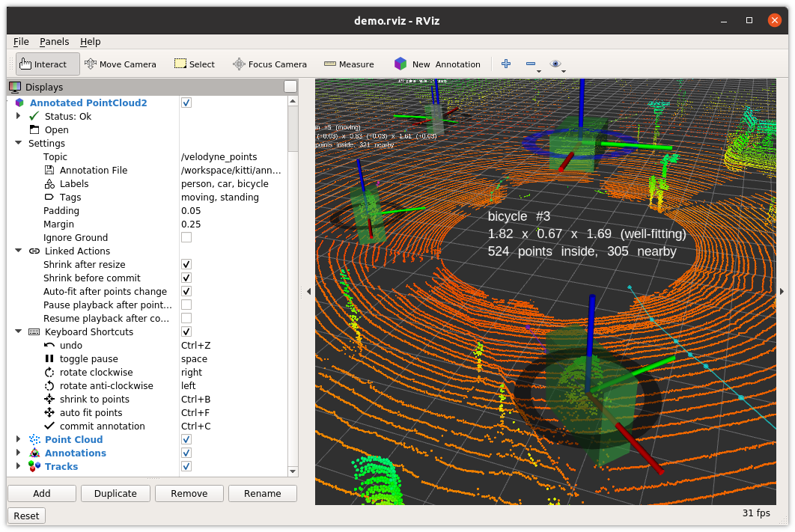Open the minus tool dropdown arrow
The width and height of the screenshot is (795, 532).
(539, 71)
